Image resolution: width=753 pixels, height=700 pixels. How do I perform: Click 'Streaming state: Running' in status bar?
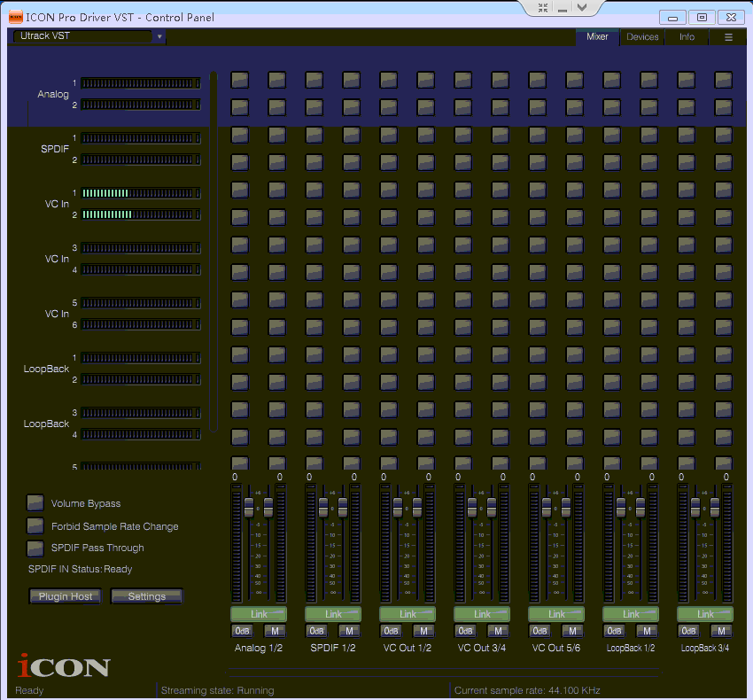point(218,690)
